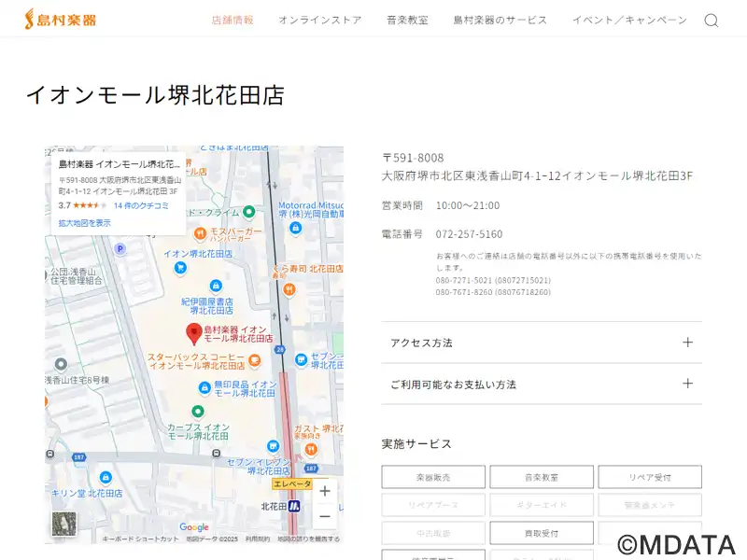Click the ガスト restaurant marker
The height and width of the screenshot is (560, 747).
click(x=311, y=449)
